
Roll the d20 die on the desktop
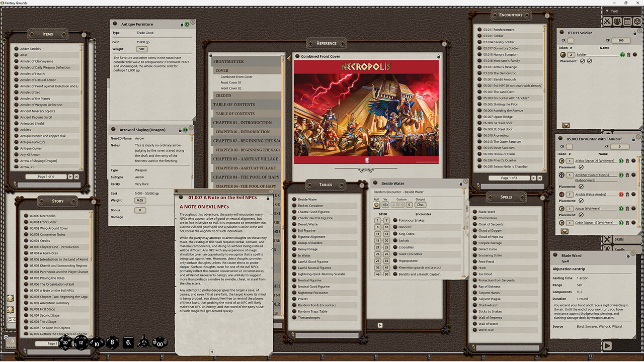point(65,343)
